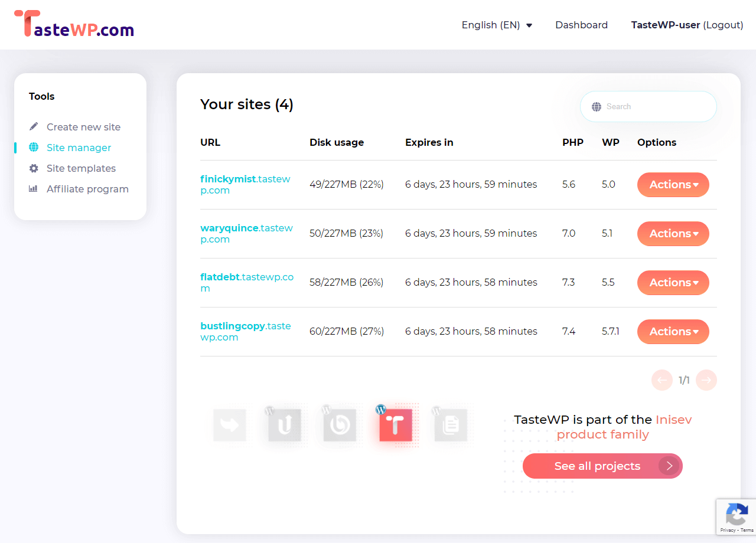Focus the sites Search field

coord(649,107)
